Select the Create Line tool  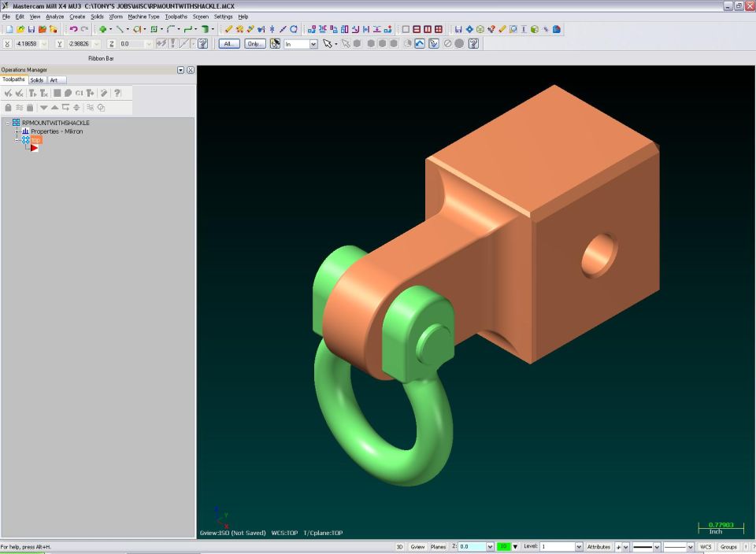120,29
